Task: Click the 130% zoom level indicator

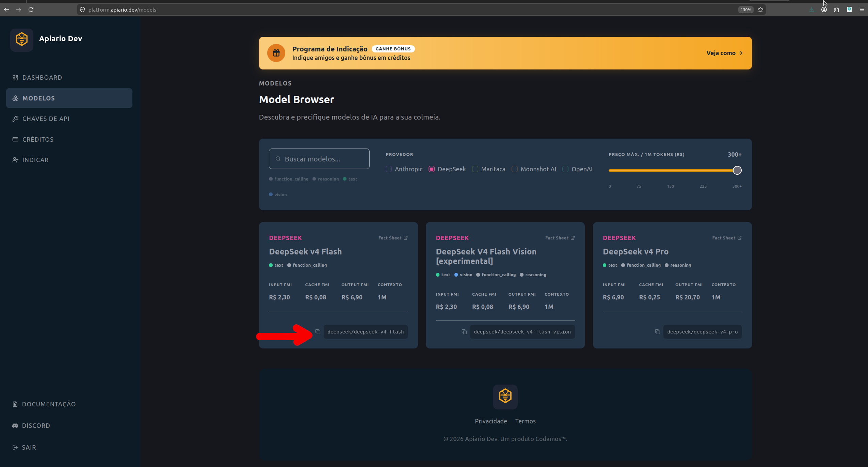Action: [x=745, y=10]
